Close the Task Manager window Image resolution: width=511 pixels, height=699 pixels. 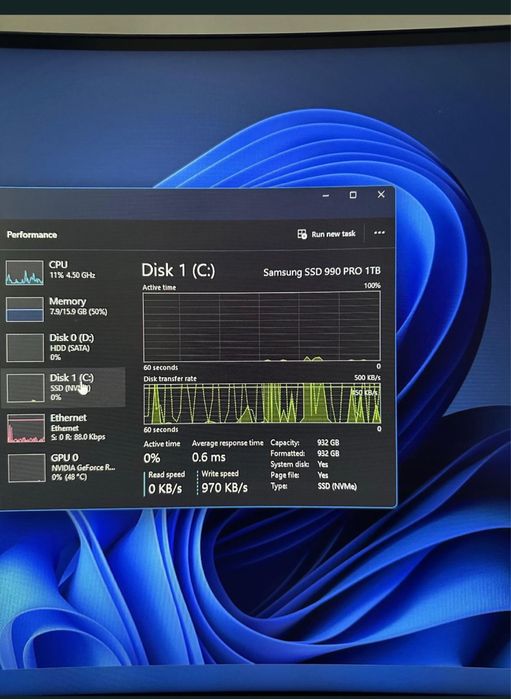click(x=381, y=194)
